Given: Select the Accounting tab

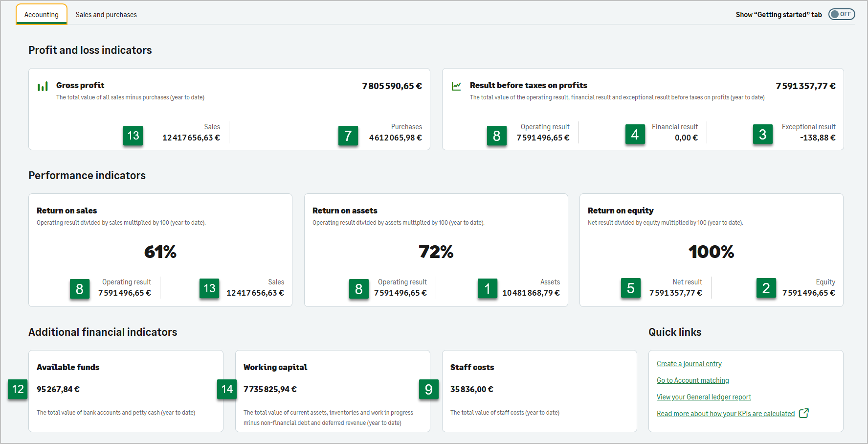Looking at the screenshot, I should click(x=42, y=15).
